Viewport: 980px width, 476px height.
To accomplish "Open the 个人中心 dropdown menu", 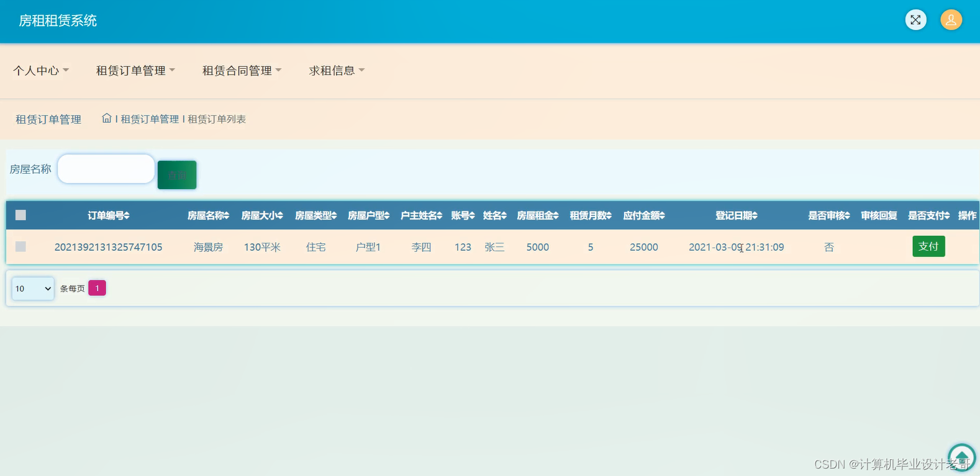I will (x=41, y=71).
